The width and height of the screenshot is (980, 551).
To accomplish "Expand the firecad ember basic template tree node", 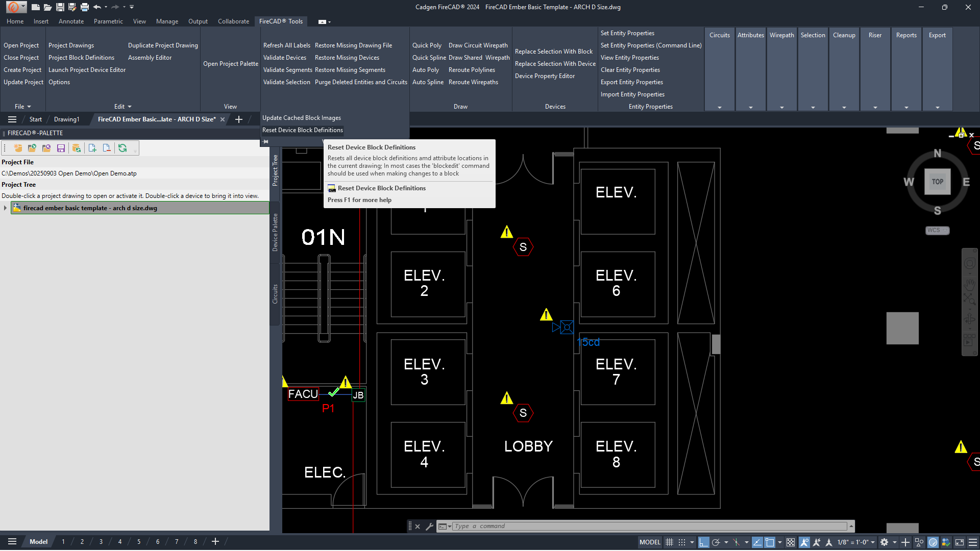I will tap(5, 208).
